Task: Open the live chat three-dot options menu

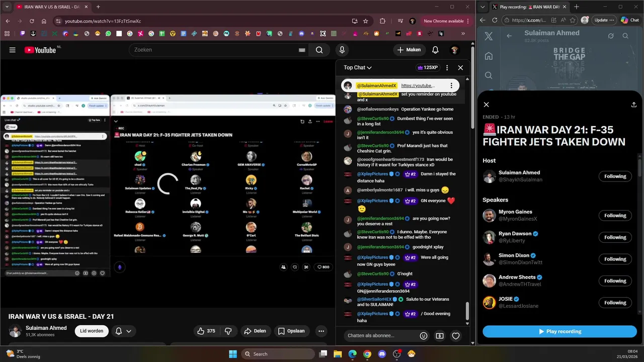Action: [447, 67]
